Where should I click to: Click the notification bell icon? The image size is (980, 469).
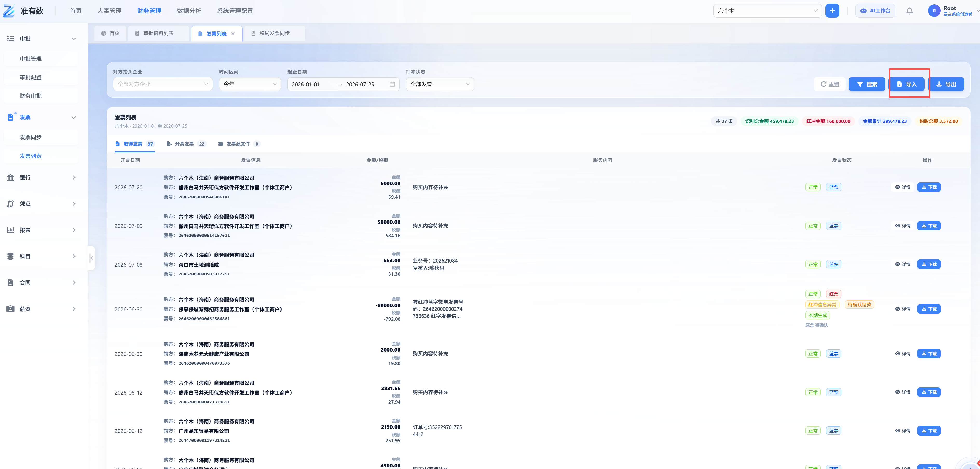coord(909,11)
